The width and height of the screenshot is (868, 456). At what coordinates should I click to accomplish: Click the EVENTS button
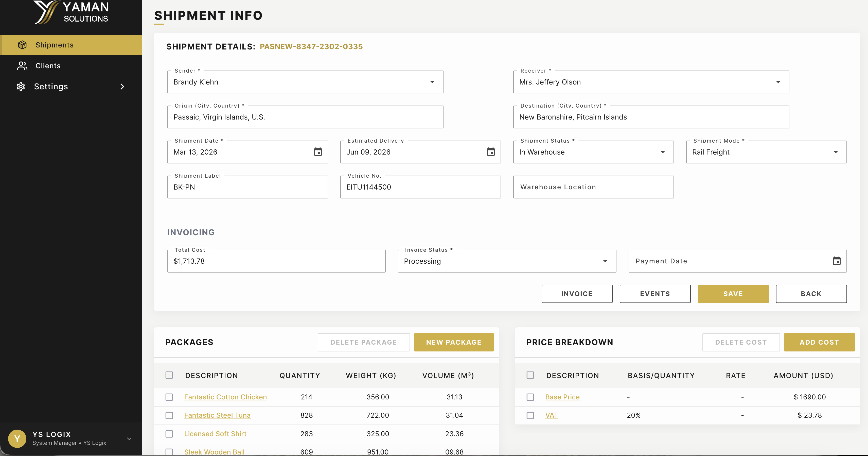tap(655, 293)
